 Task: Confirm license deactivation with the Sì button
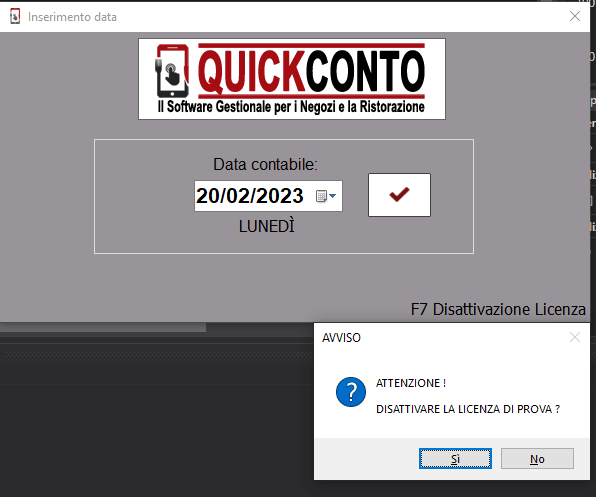(x=455, y=459)
